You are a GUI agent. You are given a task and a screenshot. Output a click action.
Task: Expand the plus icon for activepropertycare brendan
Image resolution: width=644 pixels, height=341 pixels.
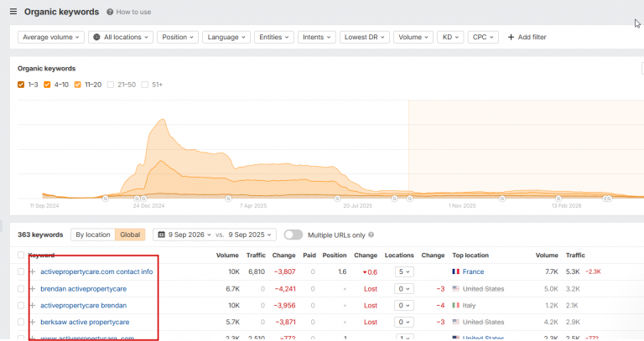click(x=33, y=305)
